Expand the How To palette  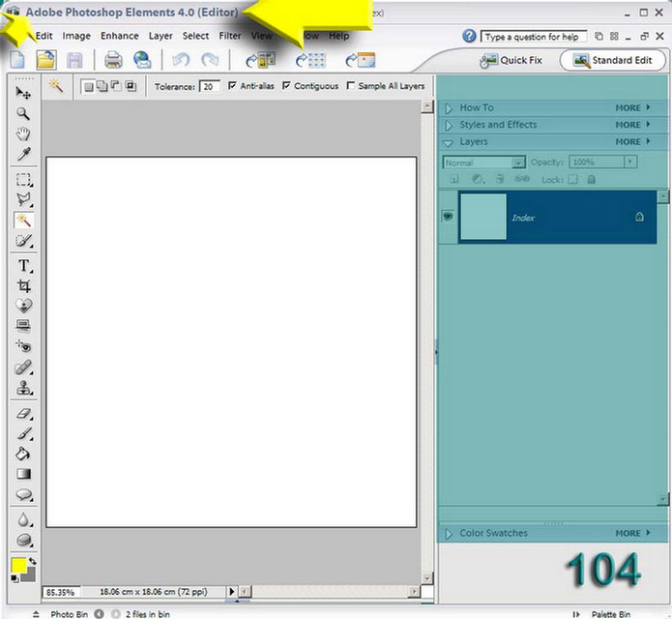click(x=449, y=108)
